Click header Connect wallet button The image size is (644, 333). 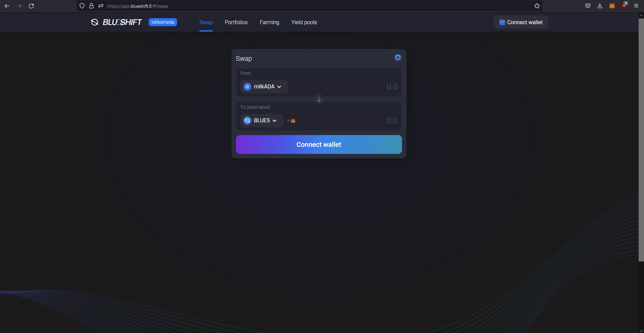click(521, 22)
